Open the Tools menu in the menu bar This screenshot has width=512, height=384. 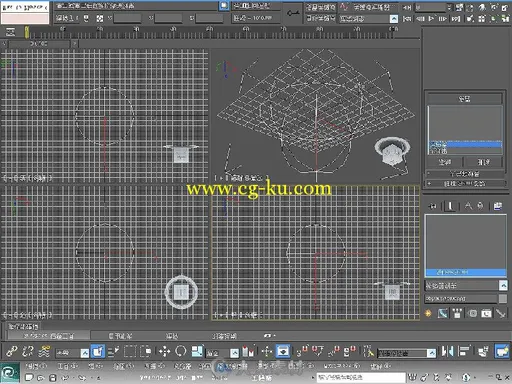[x=67, y=366]
